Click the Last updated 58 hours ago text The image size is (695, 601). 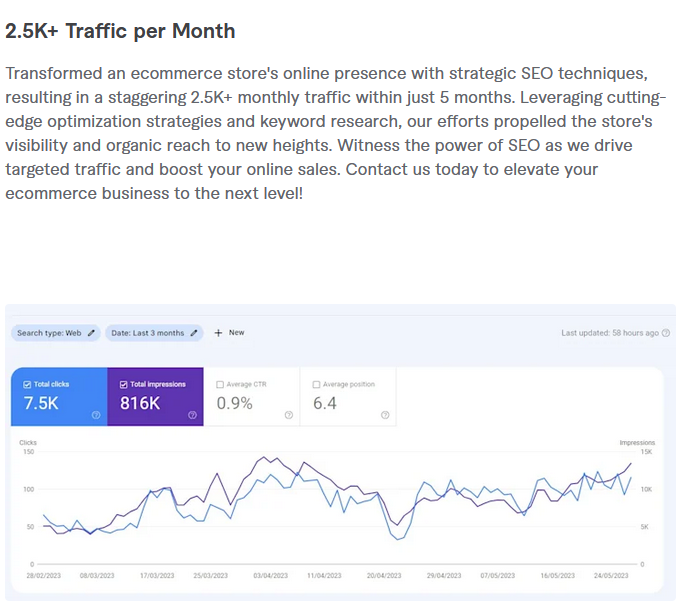tap(610, 333)
